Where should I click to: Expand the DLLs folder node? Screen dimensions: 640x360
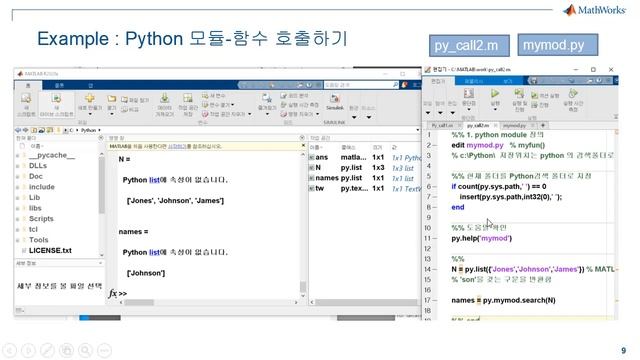18,166
